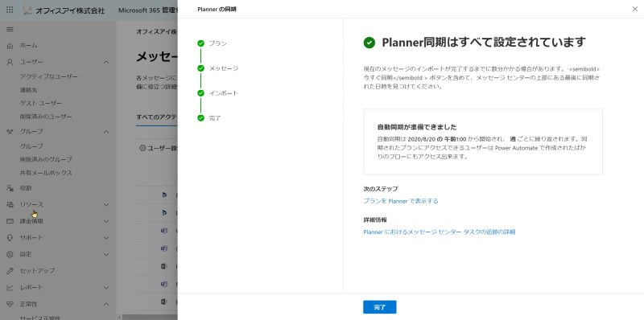Open 連絡先 in sidebar

click(28, 90)
